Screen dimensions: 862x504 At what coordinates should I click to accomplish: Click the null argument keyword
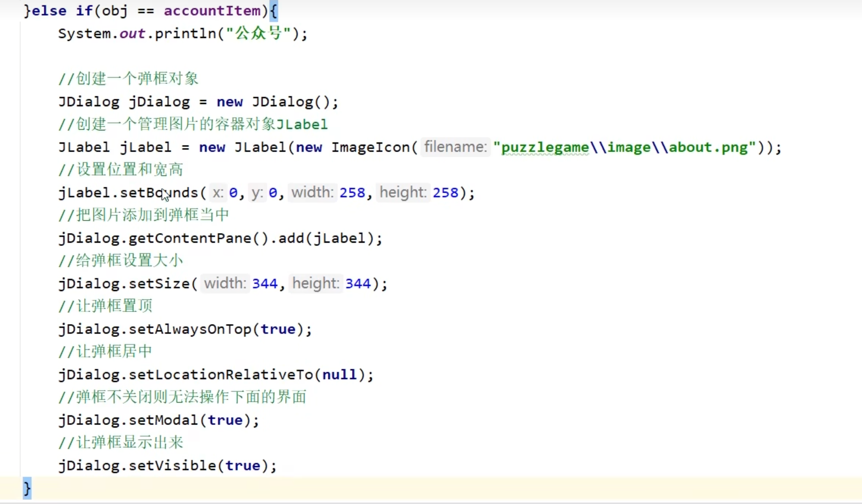340,375
